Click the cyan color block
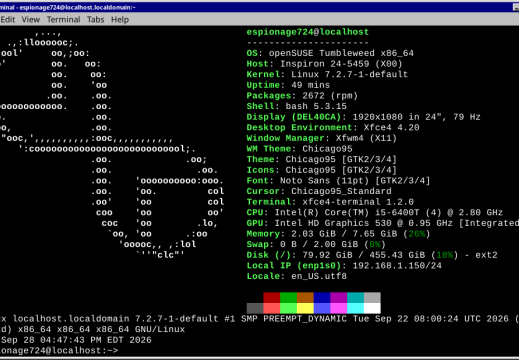 tap(355, 308)
